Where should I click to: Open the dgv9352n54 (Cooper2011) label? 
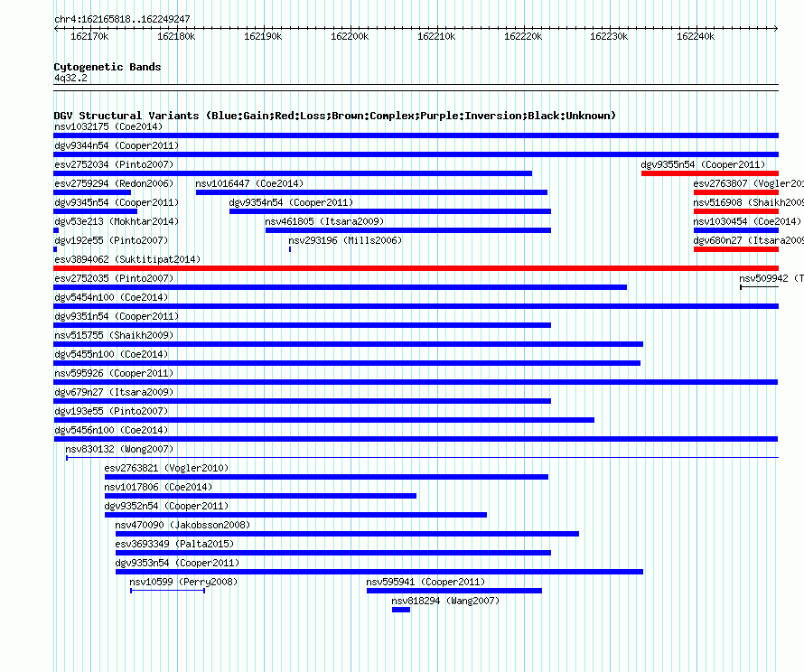pos(166,506)
